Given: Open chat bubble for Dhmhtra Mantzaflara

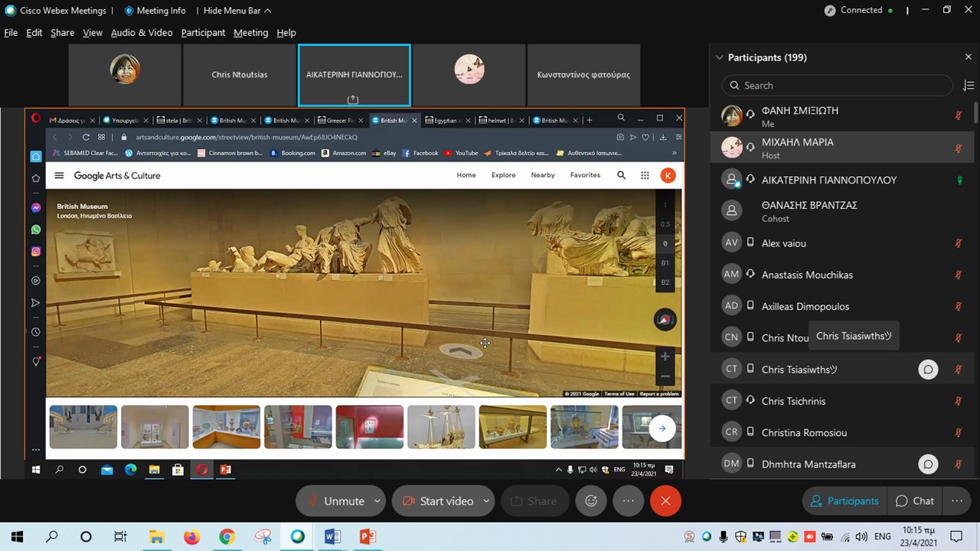Looking at the screenshot, I should 928,465.
